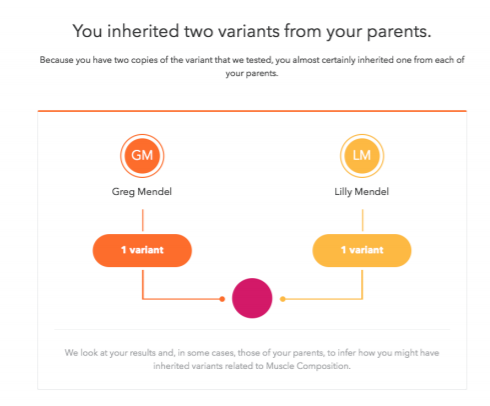Image resolution: width=490 pixels, height=406 pixels.
Task: Click the orange GM avatar icon
Action: [x=142, y=156]
